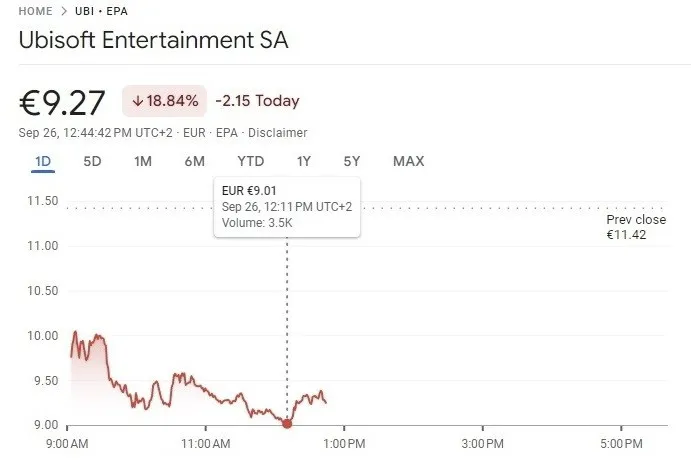Select the 6M chart range

click(194, 161)
